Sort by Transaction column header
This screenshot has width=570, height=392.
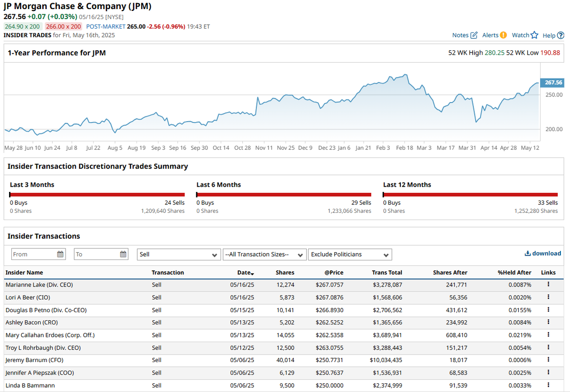coord(168,272)
